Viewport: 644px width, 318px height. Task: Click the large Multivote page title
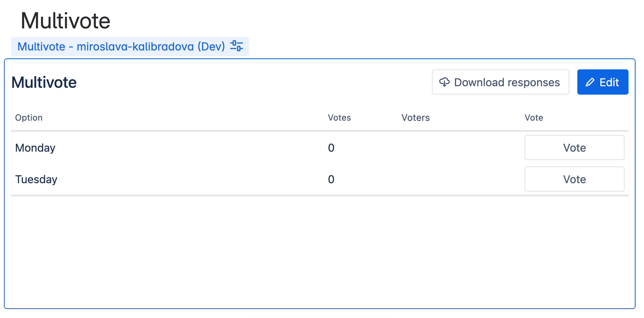pos(65,21)
